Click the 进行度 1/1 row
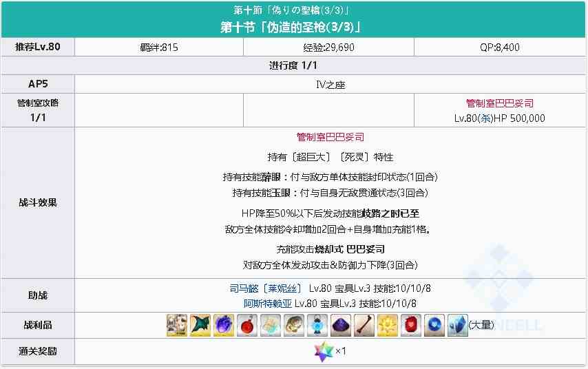The image size is (588, 369). pyautogui.click(x=293, y=65)
